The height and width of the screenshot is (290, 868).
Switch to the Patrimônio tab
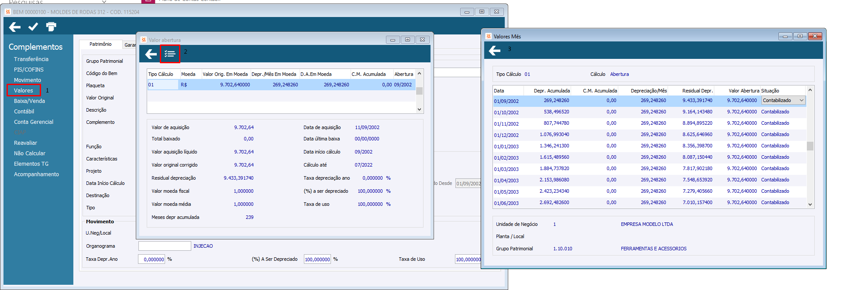[100, 44]
